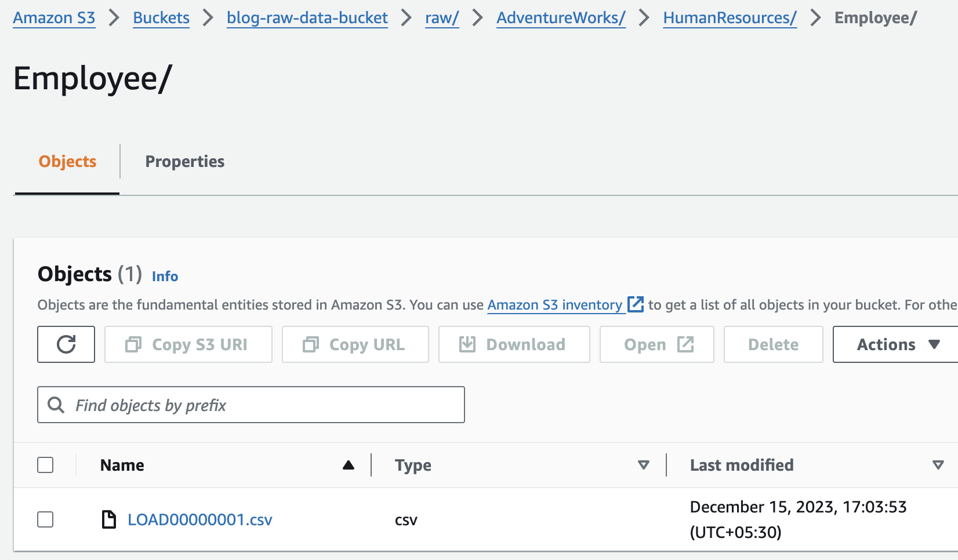Image resolution: width=958 pixels, height=560 pixels.
Task: Click the csv type cell
Action: click(x=406, y=520)
